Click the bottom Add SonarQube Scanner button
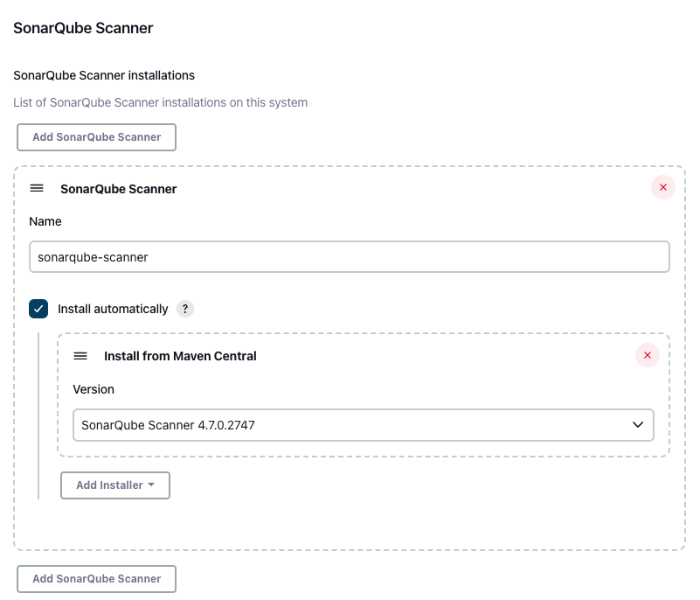Screen dimensions: 700x600 coord(96,578)
